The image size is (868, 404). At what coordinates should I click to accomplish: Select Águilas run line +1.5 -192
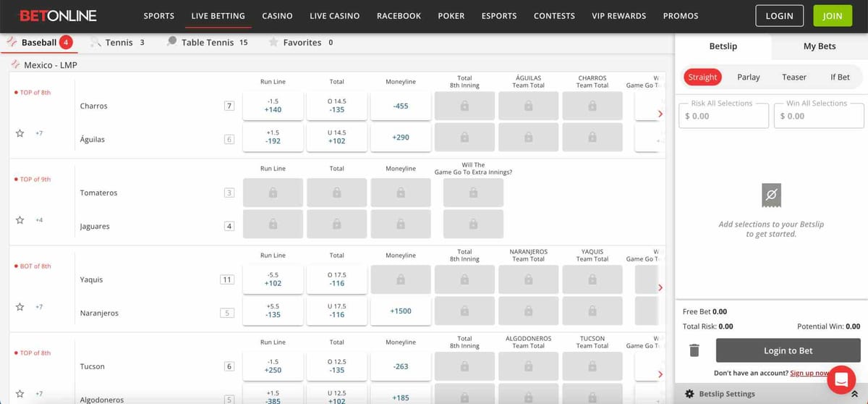(x=273, y=138)
